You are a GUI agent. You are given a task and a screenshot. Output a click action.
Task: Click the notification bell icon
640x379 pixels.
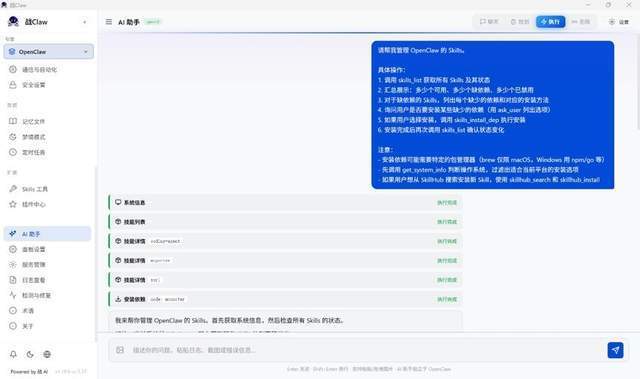click(x=13, y=354)
